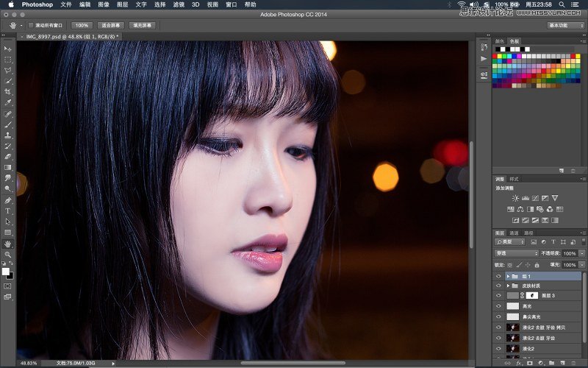The height and width of the screenshot is (368, 588).
Task: Hide the 液化2 去脏 牙齿 拷贝 layer
Action: (498, 327)
